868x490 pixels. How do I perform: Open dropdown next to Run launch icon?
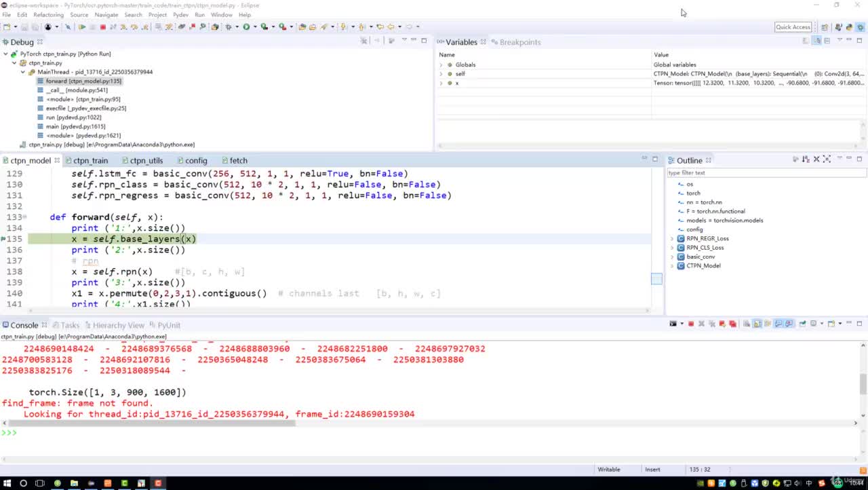point(255,27)
